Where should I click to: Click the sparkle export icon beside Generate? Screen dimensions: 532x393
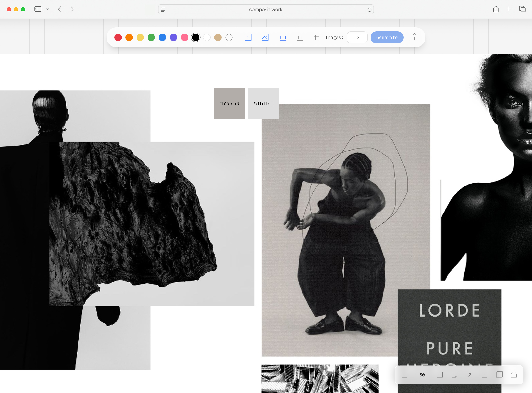412,37
